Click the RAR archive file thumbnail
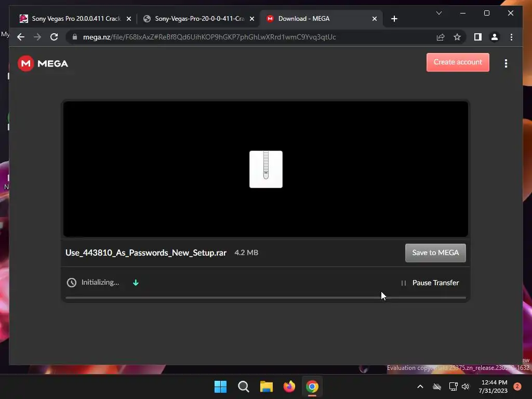 click(x=266, y=169)
